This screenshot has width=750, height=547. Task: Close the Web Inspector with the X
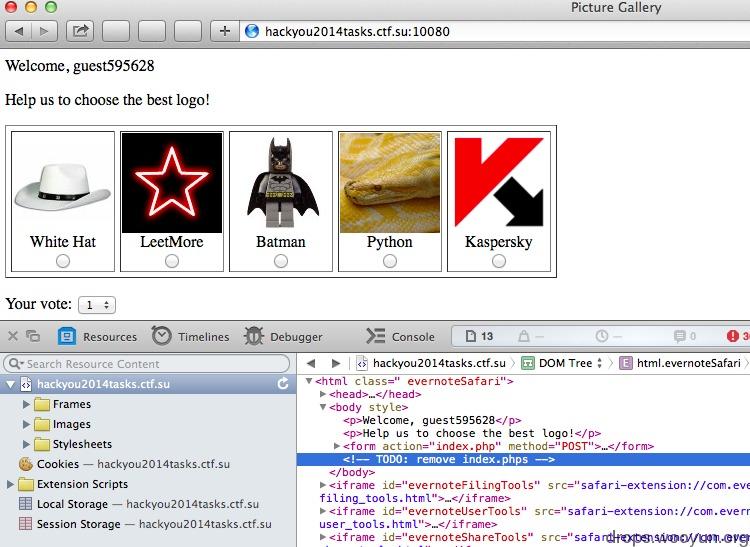pos(13,336)
